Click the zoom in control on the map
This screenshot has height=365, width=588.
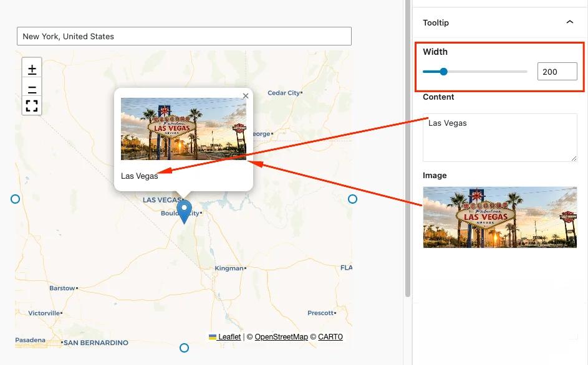[x=31, y=69]
